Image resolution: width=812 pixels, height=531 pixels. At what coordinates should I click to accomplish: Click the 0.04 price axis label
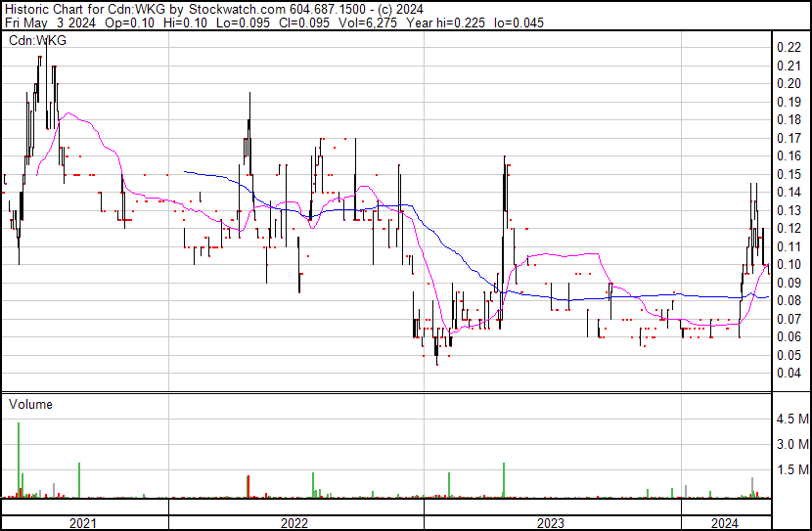point(789,374)
